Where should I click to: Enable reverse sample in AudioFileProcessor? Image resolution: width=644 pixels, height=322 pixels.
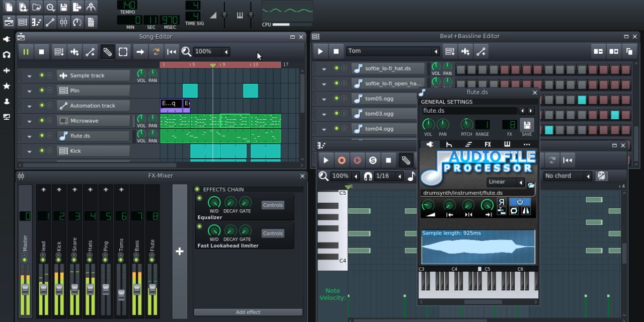pyautogui.click(x=502, y=202)
